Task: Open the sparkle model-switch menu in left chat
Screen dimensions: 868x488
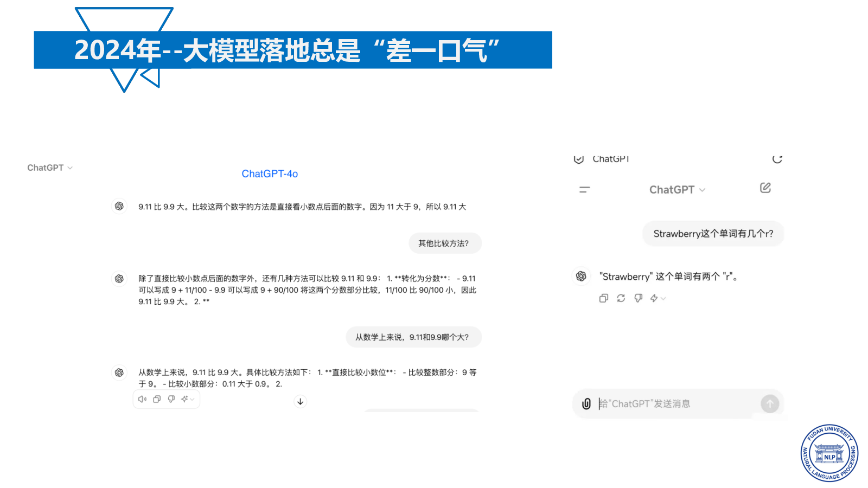Action: click(x=187, y=399)
